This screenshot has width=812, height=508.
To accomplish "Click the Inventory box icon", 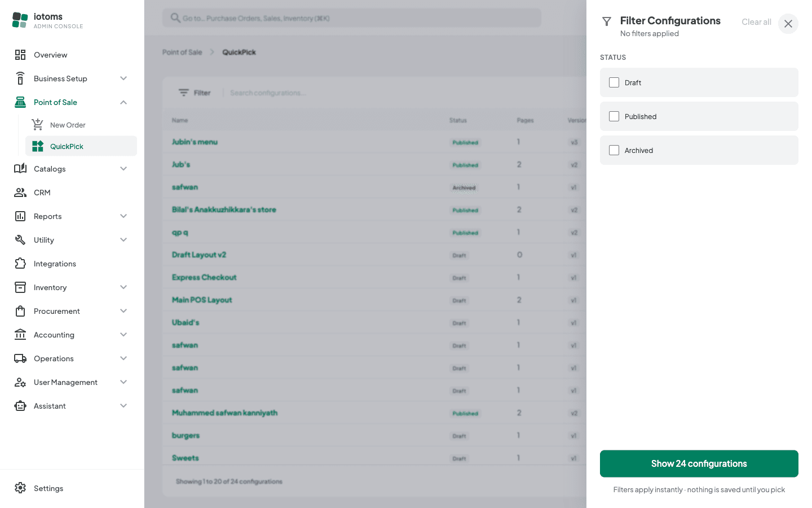I will 20,287.
